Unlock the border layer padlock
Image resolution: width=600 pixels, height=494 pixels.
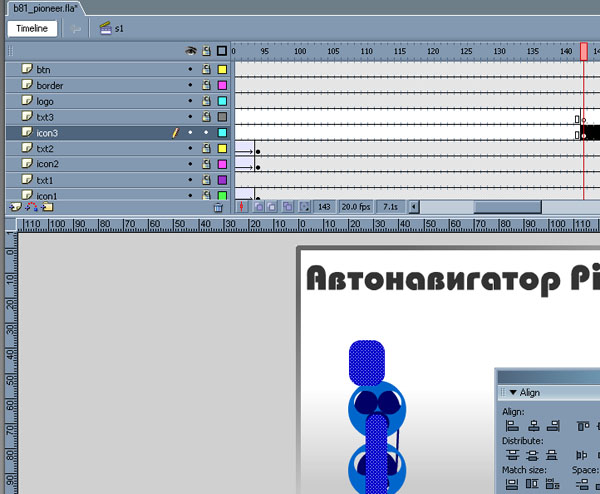click(x=206, y=85)
